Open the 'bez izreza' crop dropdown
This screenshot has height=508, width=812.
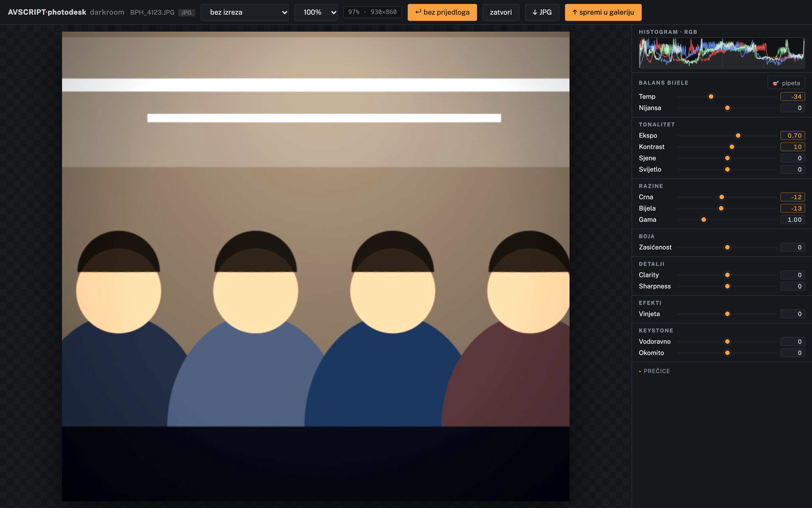245,12
